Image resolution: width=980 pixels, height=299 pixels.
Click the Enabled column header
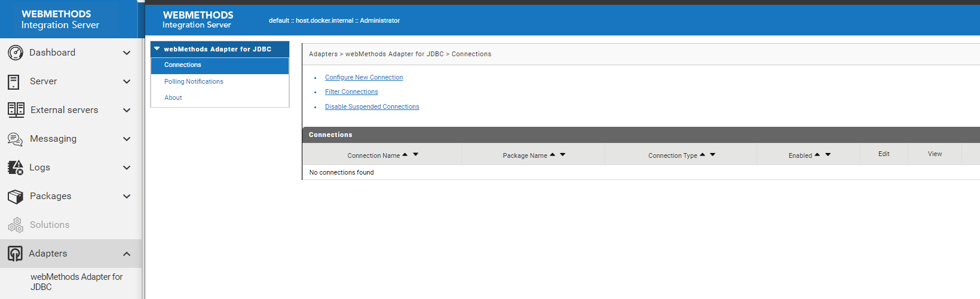click(800, 155)
